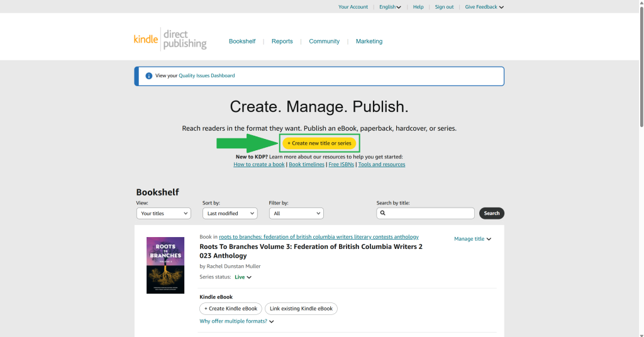Expand the English language dropdown

(x=390, y=7)
